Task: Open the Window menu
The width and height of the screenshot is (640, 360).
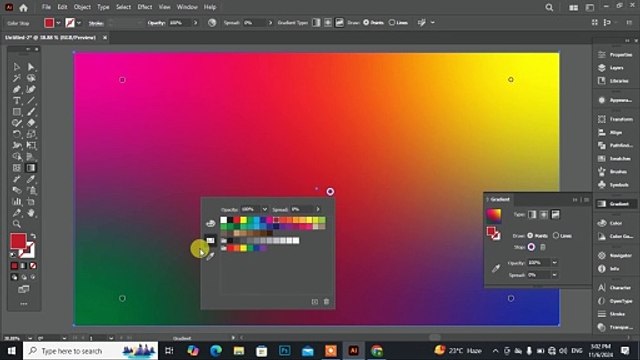Action: tap(187, 7)
